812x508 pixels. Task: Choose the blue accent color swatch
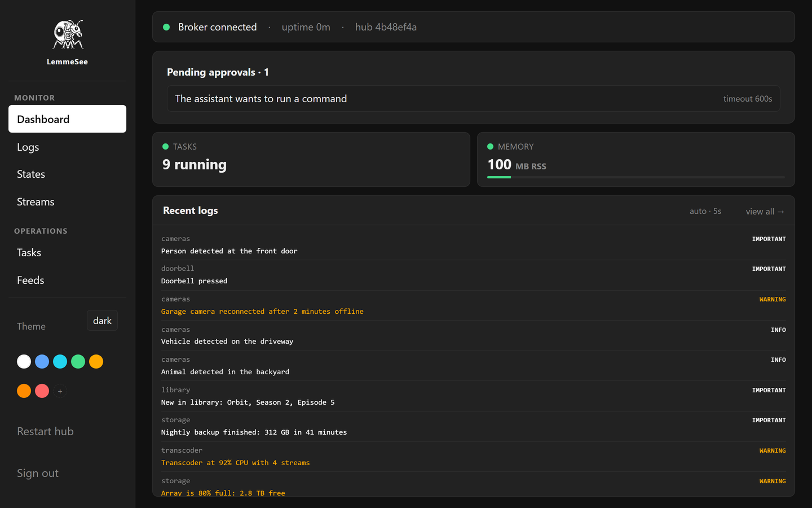click(42, 361)
